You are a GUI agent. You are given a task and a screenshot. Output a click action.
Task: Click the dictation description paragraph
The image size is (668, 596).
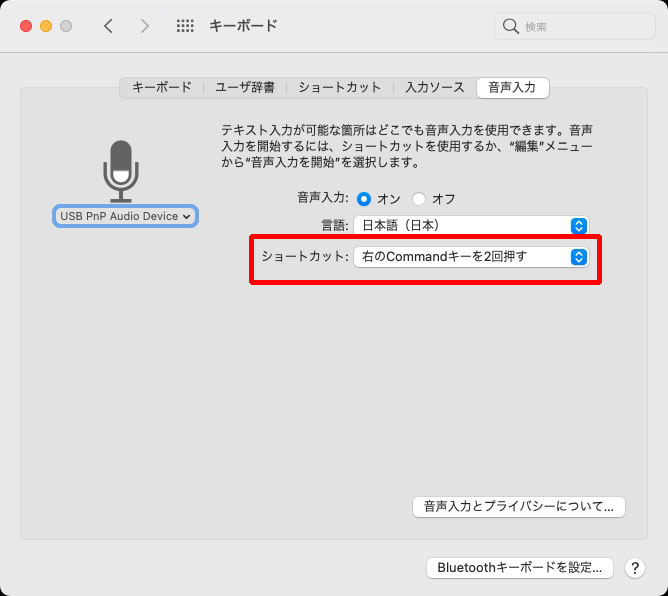(407, 146)
